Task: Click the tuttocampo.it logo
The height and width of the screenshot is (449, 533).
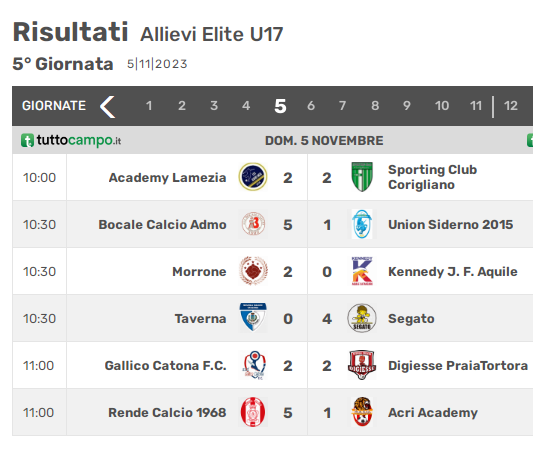Action: (x=71, y=140)
